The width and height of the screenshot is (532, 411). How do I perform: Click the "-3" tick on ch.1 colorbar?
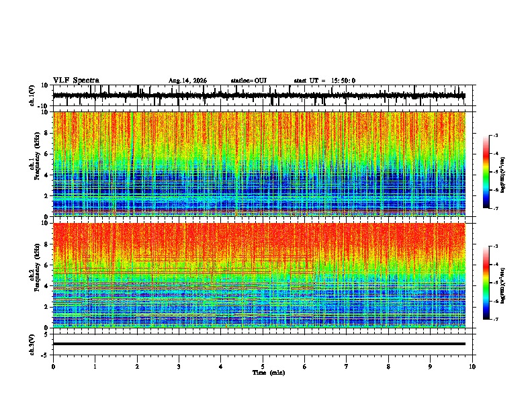(495, 135)
